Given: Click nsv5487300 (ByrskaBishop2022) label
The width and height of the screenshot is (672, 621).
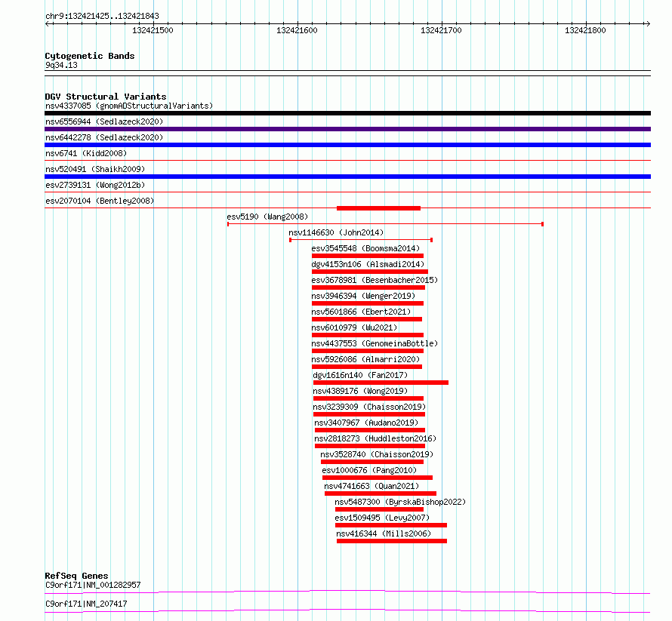Looking at the screenshot, I should tap(400, 502).
